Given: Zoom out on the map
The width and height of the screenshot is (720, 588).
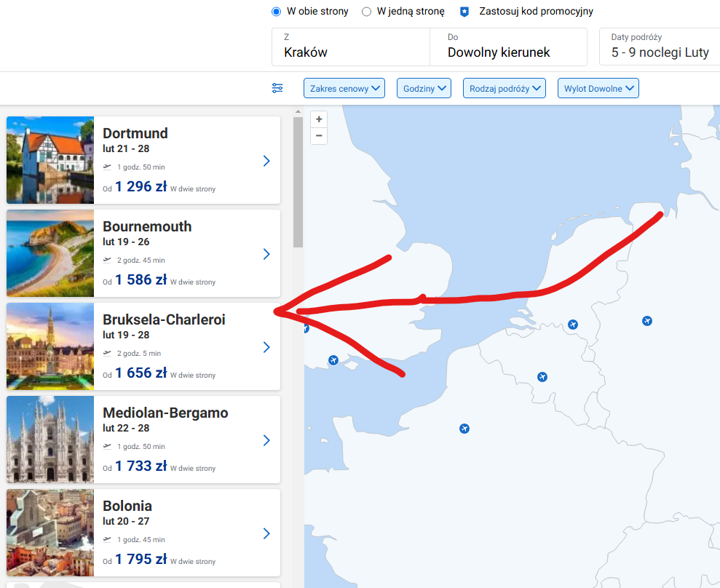Looking at the screenshot, I should coord(319,136).
